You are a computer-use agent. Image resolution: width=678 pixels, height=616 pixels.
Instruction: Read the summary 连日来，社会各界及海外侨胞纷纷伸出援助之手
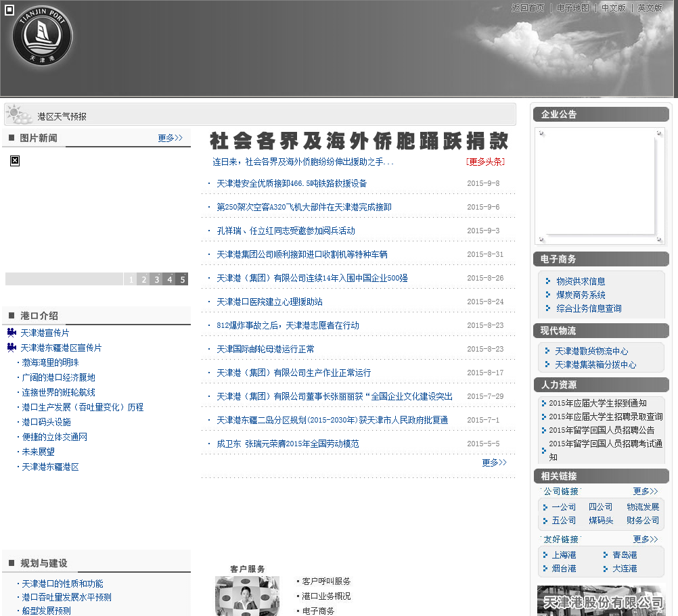[302, 162]
